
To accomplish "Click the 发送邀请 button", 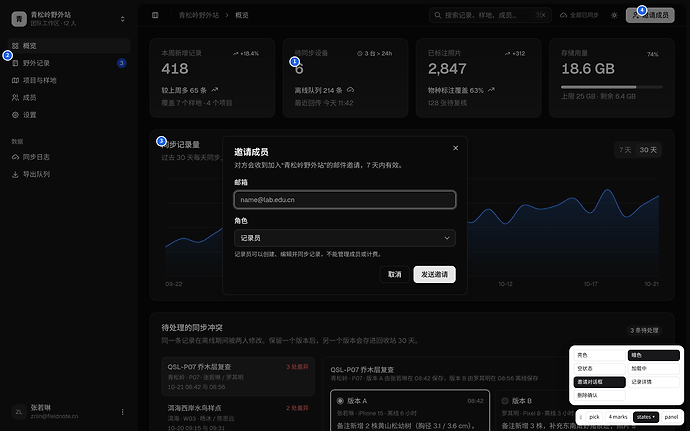I will [434, 274].
